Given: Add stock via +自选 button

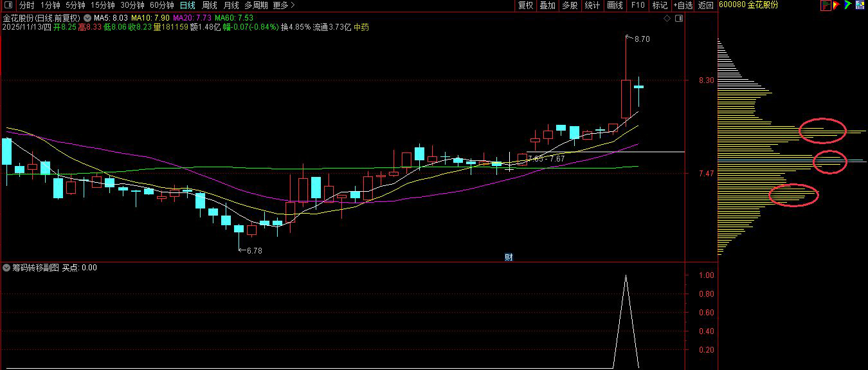Looking at the screenshot, I should tap(683, 5).
